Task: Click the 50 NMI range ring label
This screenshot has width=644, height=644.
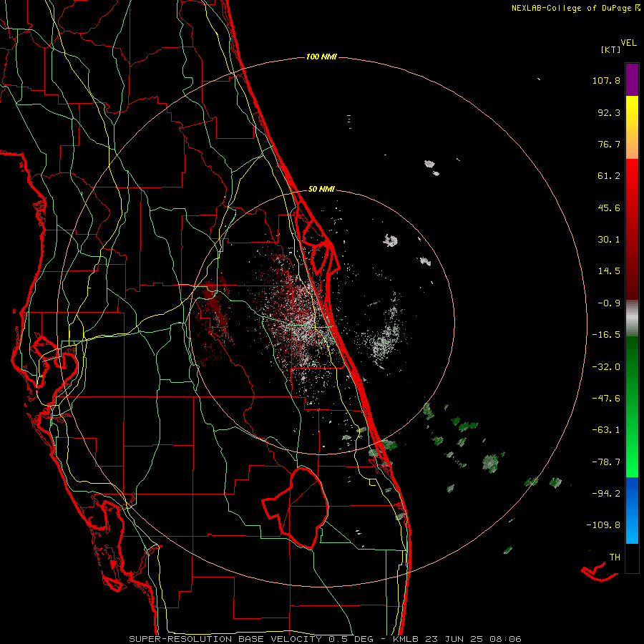Action: click(321, 189)
